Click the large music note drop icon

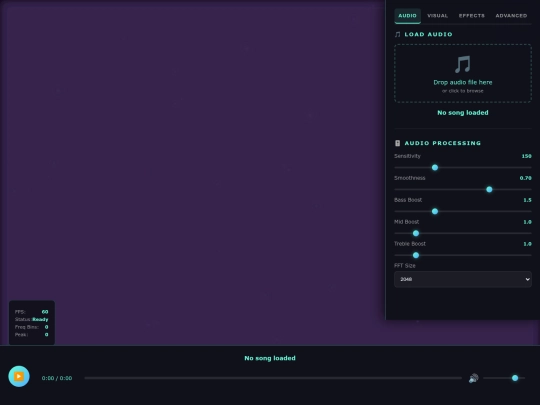(x=463, y=64)
